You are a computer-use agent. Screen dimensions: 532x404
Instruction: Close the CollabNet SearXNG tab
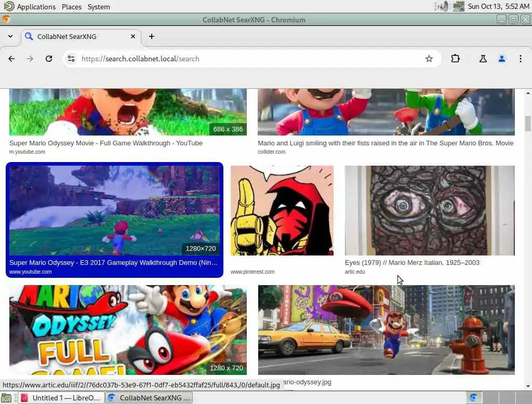[133, 36]
